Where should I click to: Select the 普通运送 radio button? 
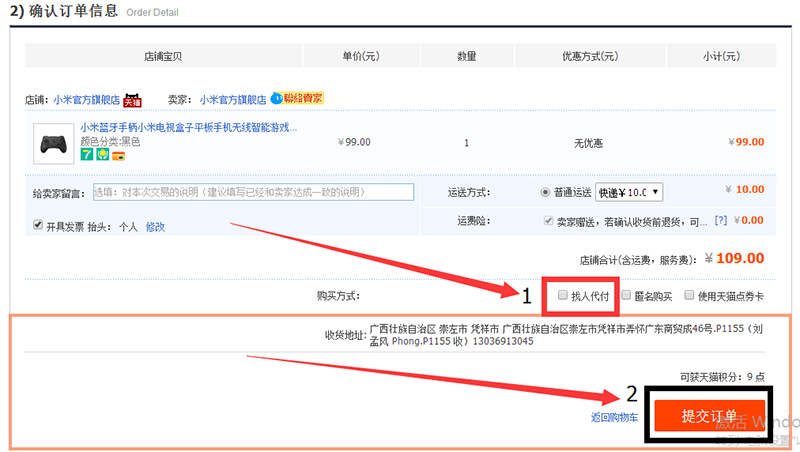pos(545,192)
